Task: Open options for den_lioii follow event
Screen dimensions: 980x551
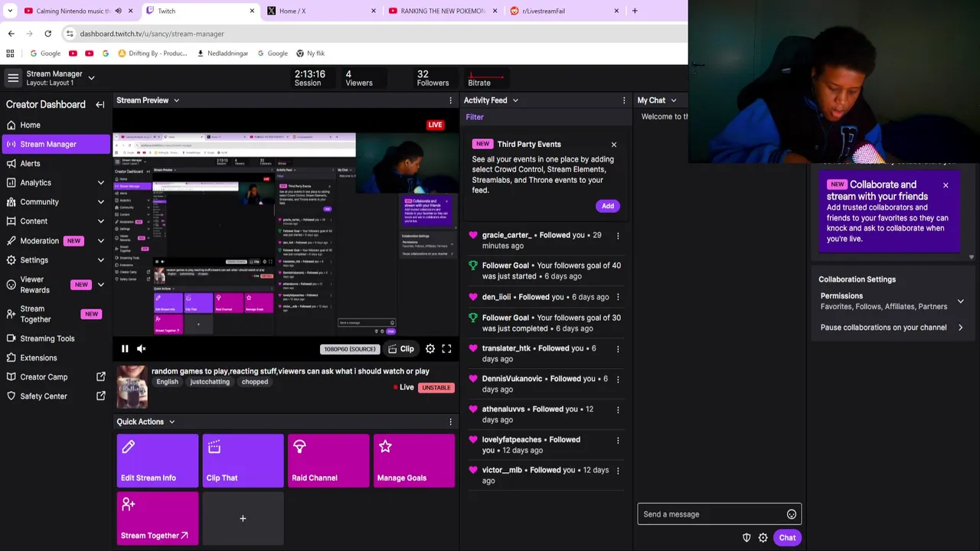Action: (x=618, y=297)
